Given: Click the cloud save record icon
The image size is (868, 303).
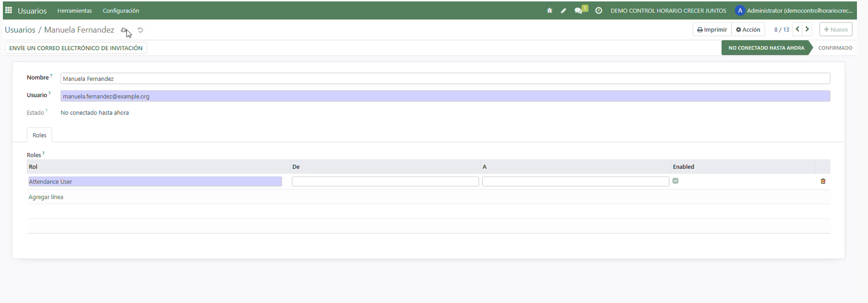Looking at the screenshot, I should 124,30.
